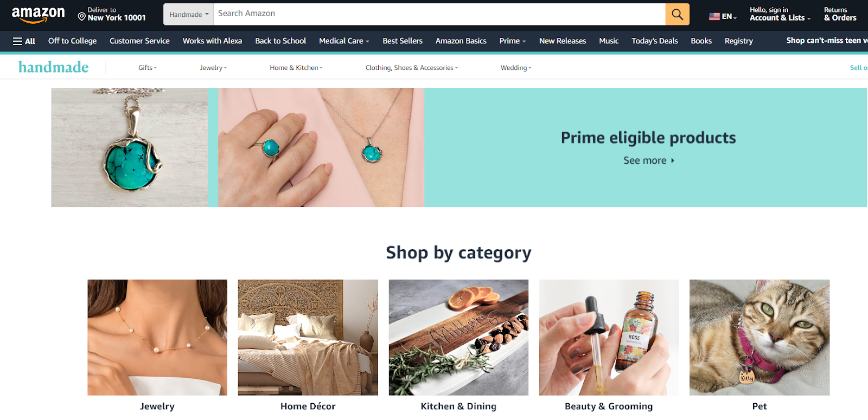The width and height of the screenshot is (868, 420).
Task: Open the All hamburger menu
Action: click(x=24, y=41)
